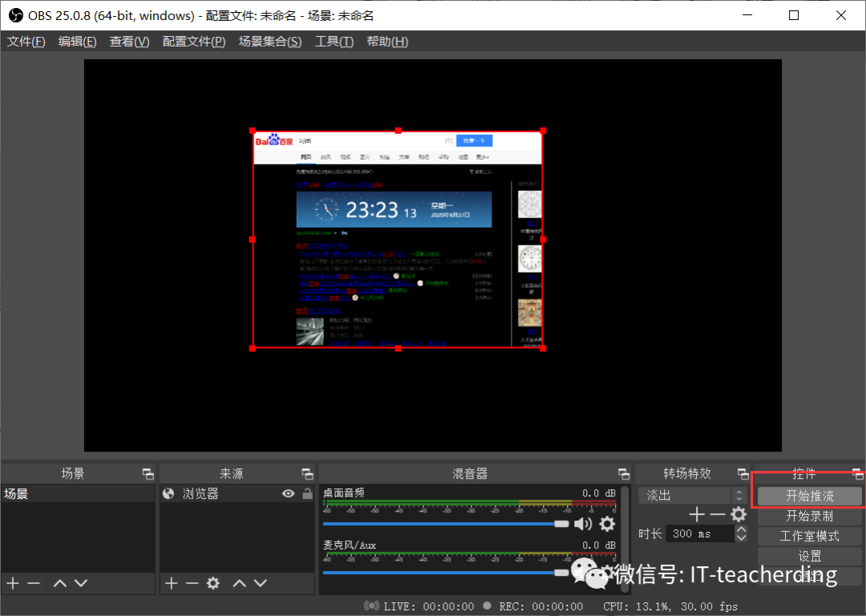Add a new scene with the plus icon
The image size is (866, 616).
14,583
